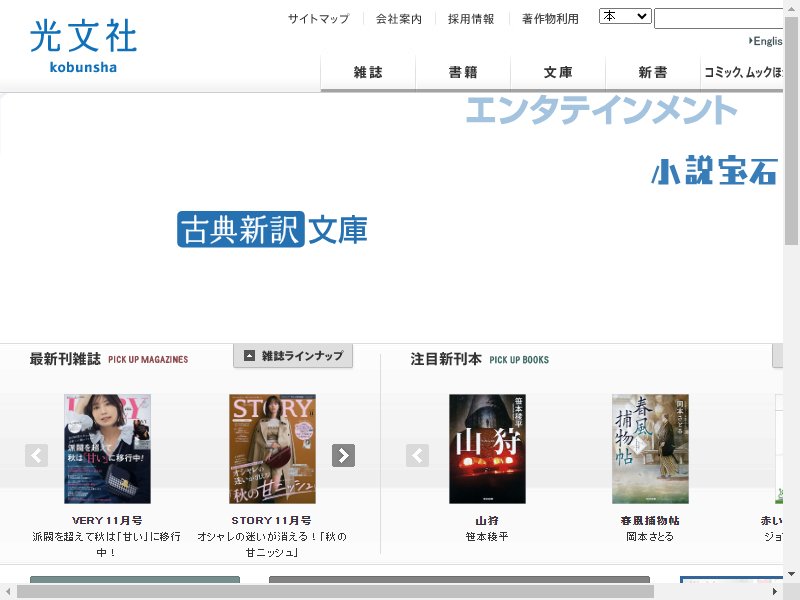800x600 pixels.
Task: Click the オシャレの迷いが消える caption
Action: pos(272,544)
